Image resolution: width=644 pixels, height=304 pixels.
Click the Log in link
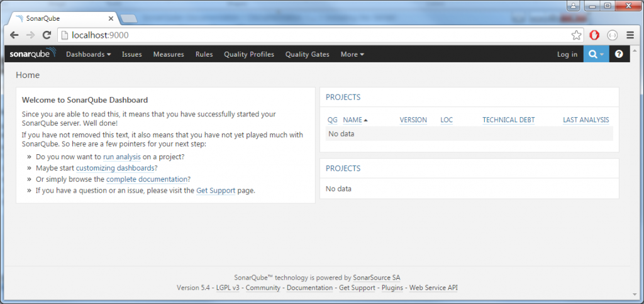567,54
